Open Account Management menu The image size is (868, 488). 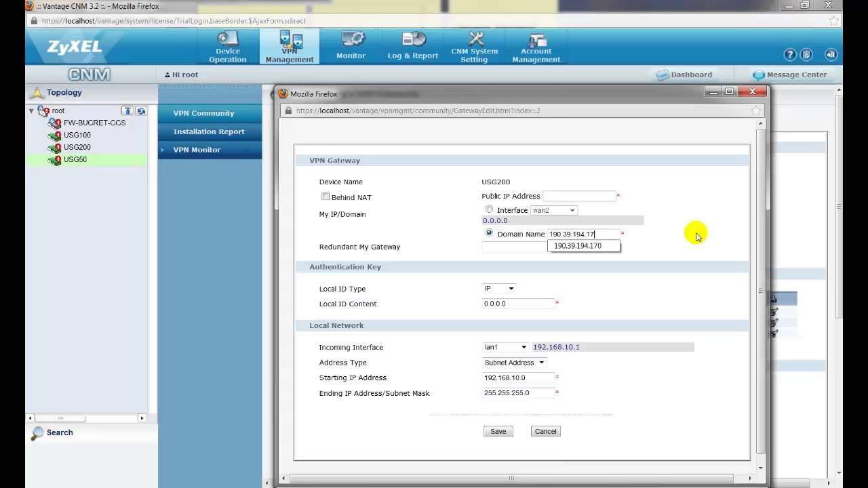point(536,47)
